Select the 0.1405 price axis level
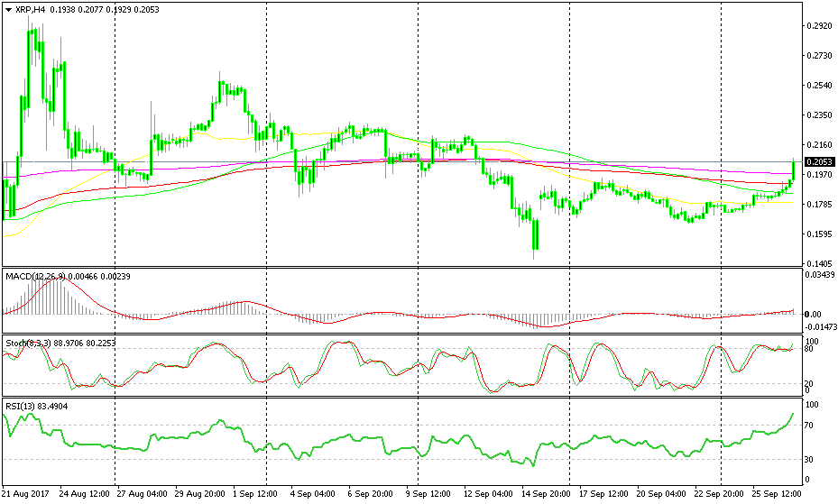Screen dimensions: 838x504 pos(818,264)
